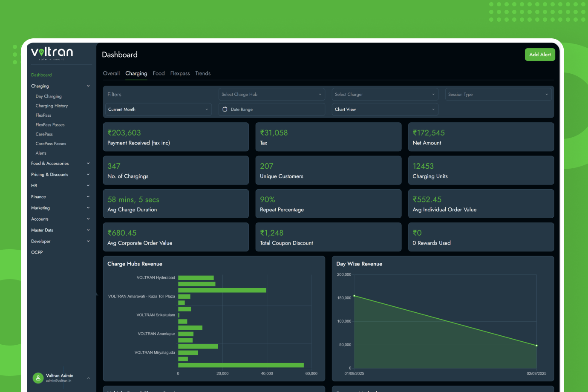
Task: Collapse the Charging sidebar section
Action: click(x=88, y=86)
